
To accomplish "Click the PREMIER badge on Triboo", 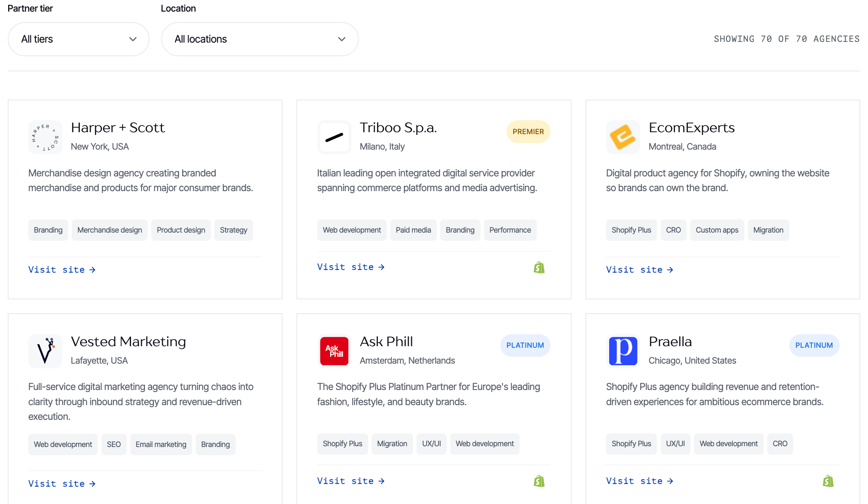I will [528, 132].
